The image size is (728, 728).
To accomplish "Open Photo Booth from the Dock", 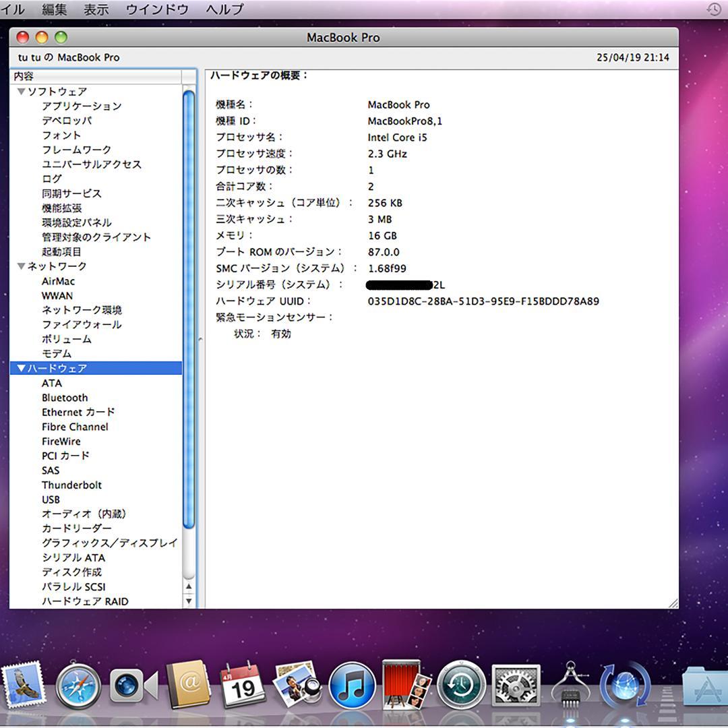I will pyautogui.click(x=405, y=688).
